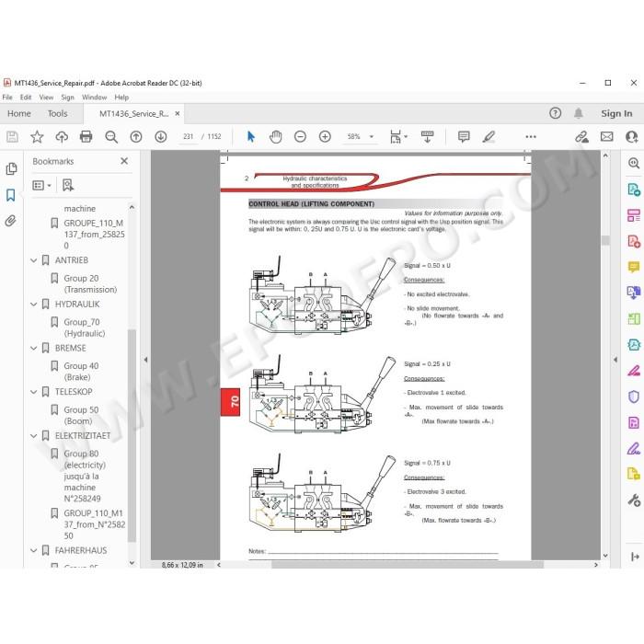644x644 pixels.
Task: Collapse right tools pane arrow
Action: coord(615,360)
